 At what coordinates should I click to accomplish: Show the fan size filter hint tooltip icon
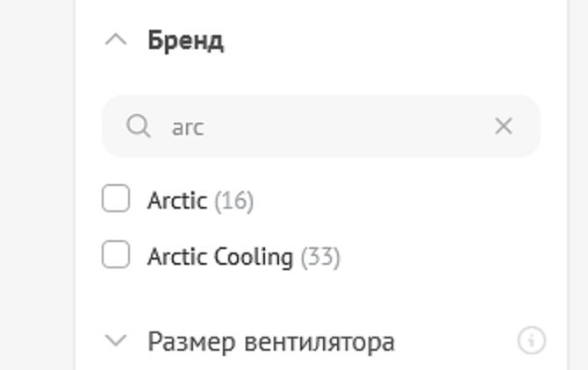[531, 340]
